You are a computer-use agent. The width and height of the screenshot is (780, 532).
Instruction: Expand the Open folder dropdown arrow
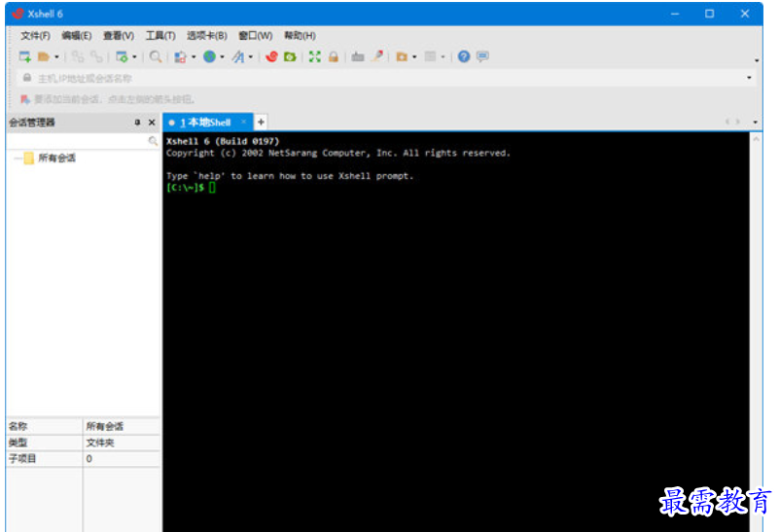[56, 57]
